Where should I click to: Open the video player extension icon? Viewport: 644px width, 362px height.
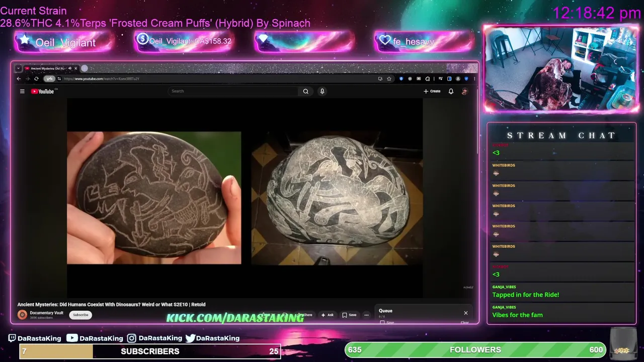[x=419, y=78]
